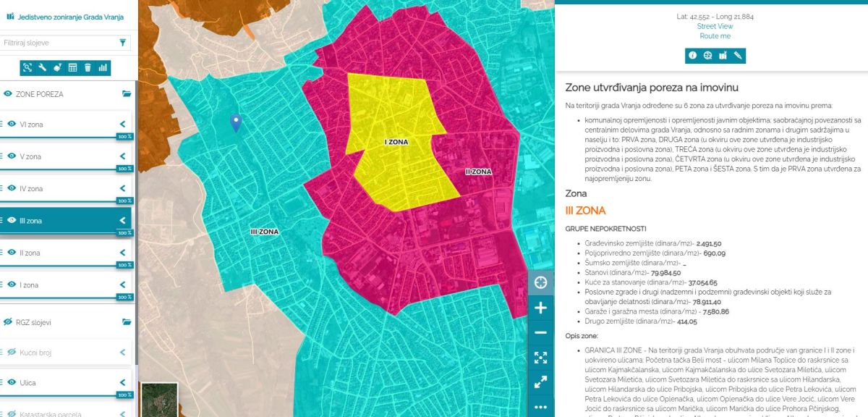Click the Filtriraj slojeve filter field
868x417 pixels.
pos(58,43)
